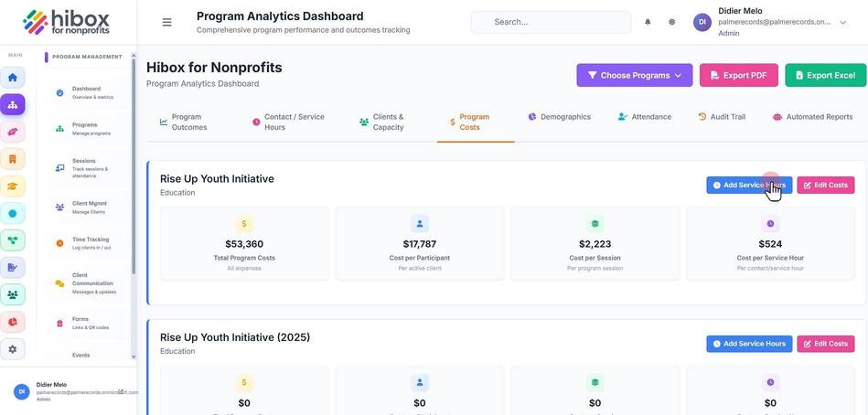
Task: Select the purple program management rail icon
Action: [x=12, y=104]
